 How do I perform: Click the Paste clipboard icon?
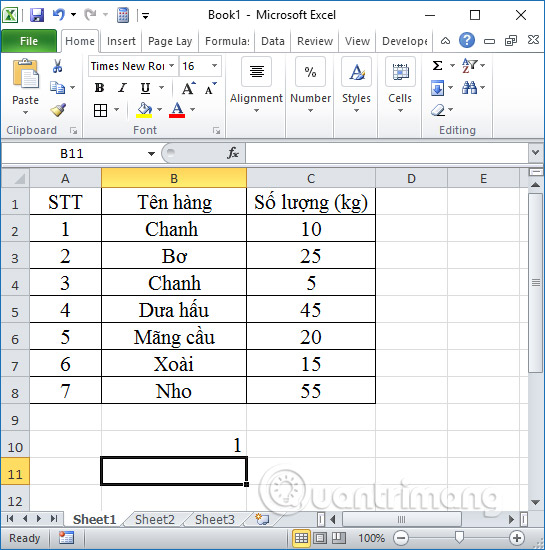pyautogui.click(x=25, y=74)
